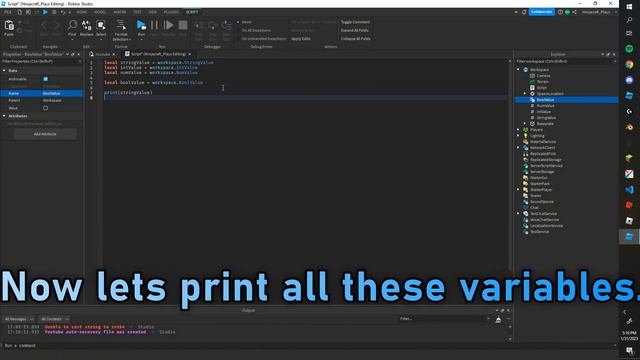The width and height of the screenshot is (640, 360).
Task: Collapse the Data properties section
Action: click(x=4, y=71)
